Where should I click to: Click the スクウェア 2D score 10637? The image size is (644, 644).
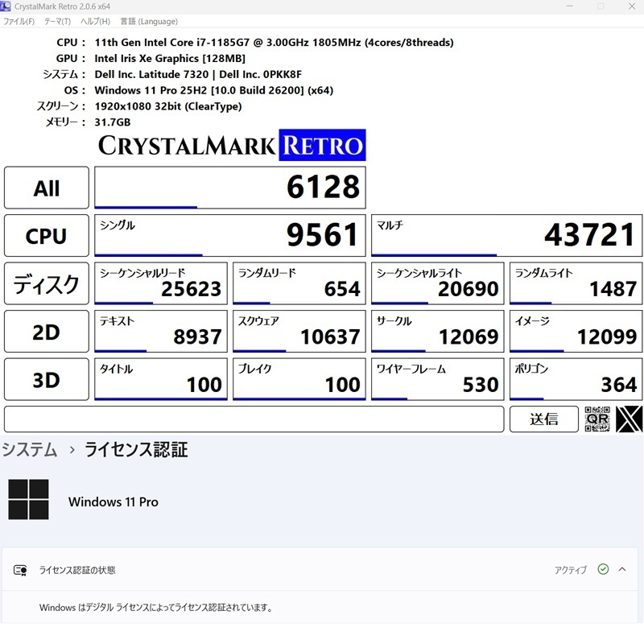[299, 332]
